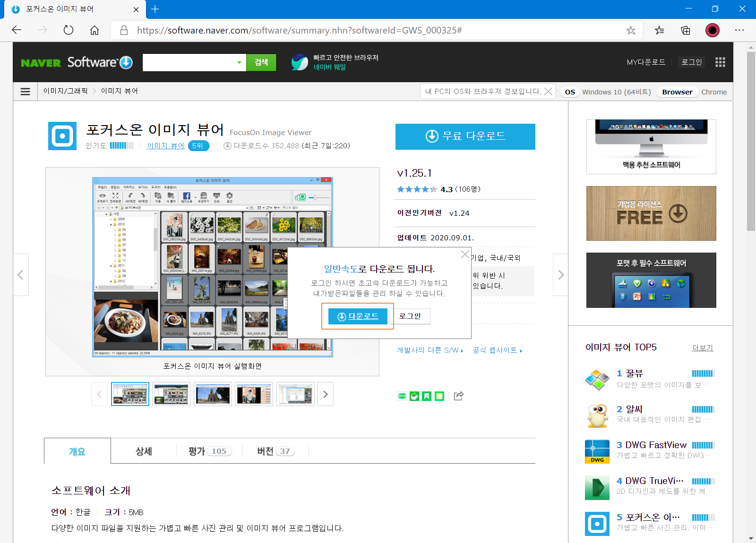This screenshot has width=756, height=543.
Task: Click the NAVER Software logo
Action: click(77, 62)
